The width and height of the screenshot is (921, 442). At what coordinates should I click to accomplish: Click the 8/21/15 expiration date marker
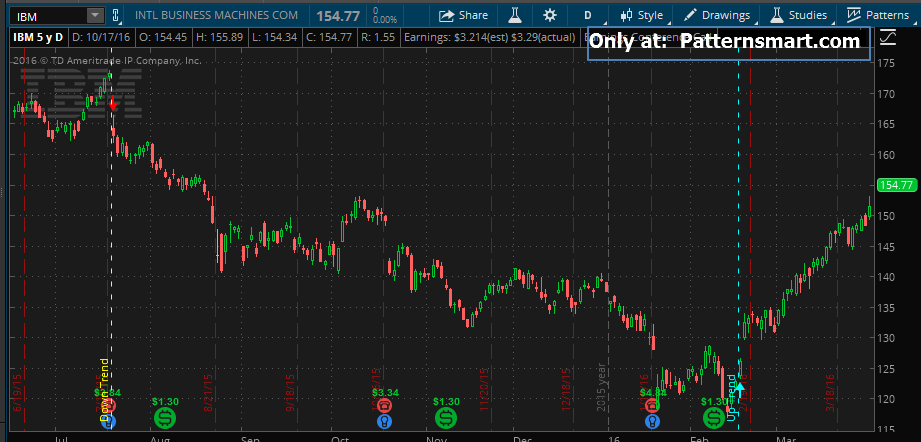click(x=207, y=393)
